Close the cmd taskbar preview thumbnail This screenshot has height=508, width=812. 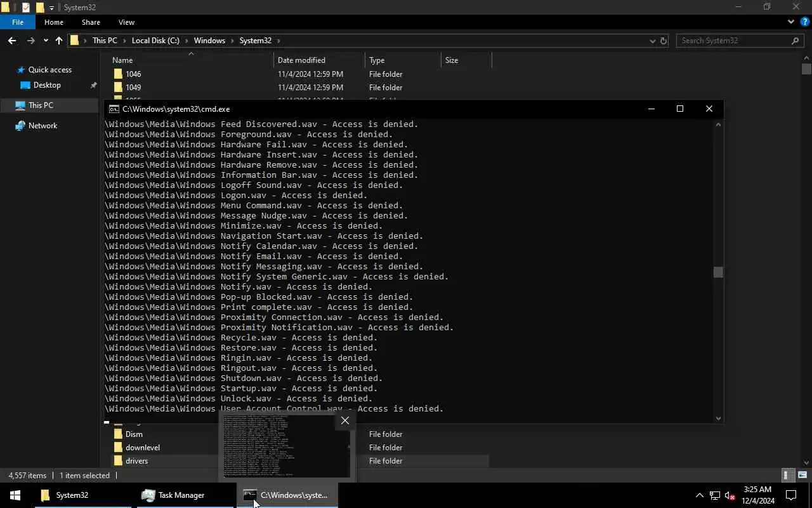click(344, 420)
